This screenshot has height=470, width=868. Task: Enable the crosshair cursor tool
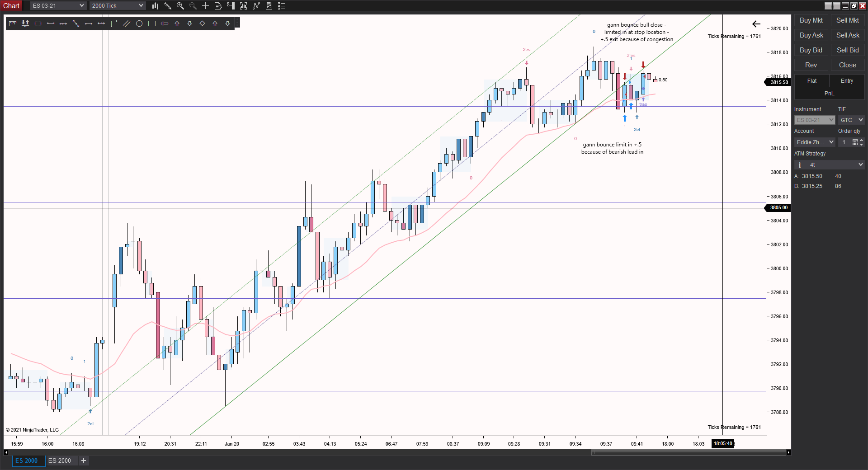click(x=206, y=6)
